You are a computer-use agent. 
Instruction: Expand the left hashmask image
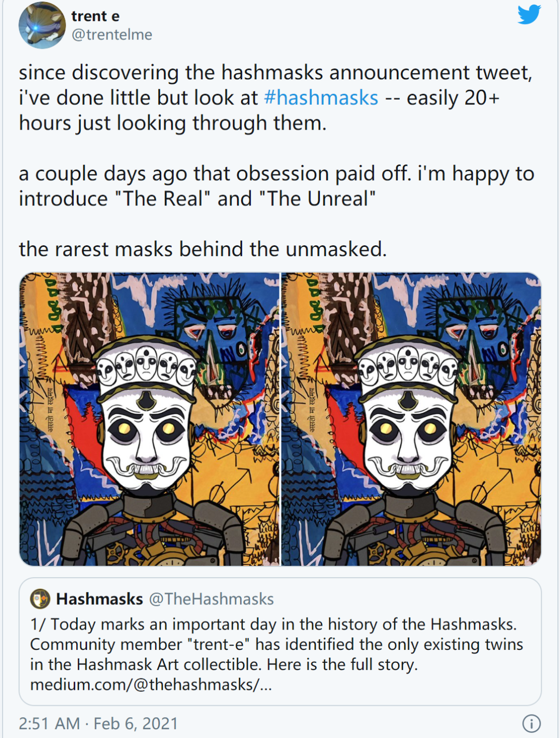(149, 417)
